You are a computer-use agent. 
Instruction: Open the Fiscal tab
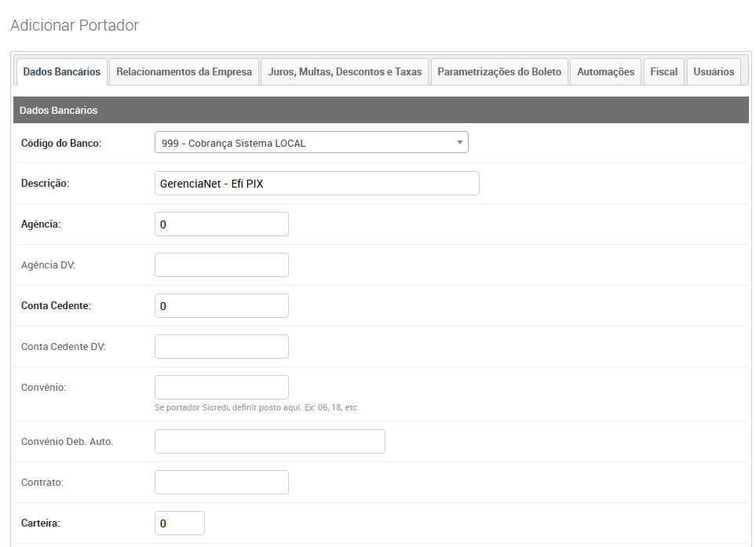(663, 71)
